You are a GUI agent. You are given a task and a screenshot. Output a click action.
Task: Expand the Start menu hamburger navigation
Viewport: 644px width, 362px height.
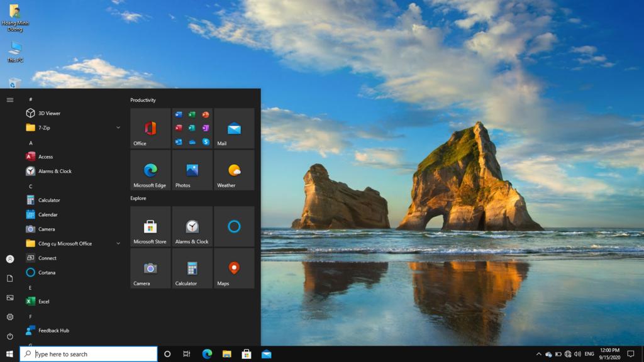click(x=10, y=100)
